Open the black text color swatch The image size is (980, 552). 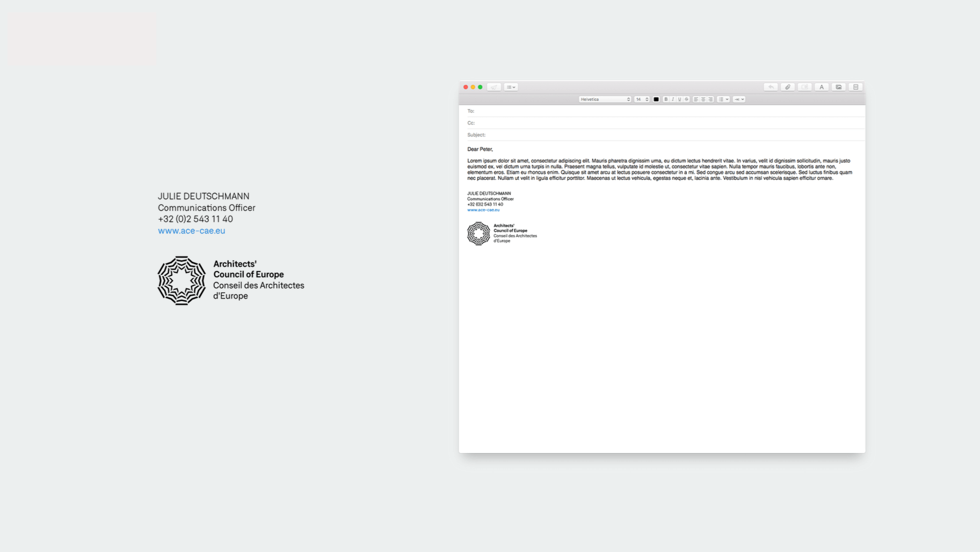656,99
